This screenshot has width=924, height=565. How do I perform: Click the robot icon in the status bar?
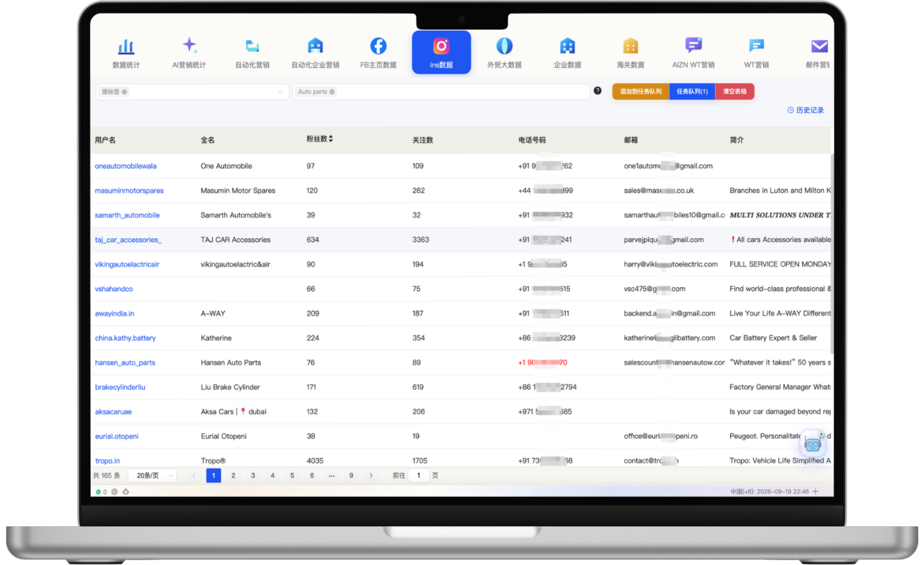tap(126, 492)
